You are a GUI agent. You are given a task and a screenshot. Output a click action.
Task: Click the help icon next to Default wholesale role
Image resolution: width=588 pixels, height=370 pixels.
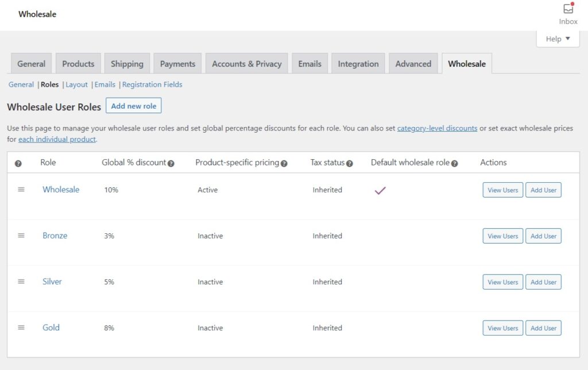(454, 163)
